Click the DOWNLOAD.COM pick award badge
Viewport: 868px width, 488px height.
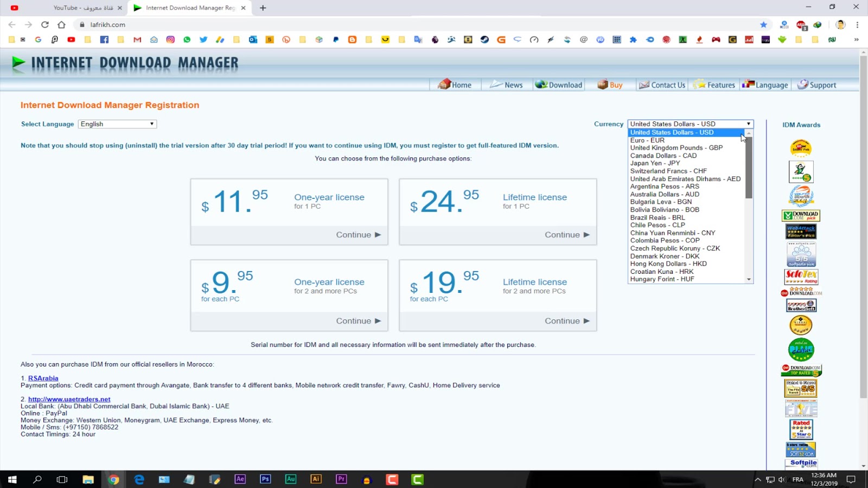coord(801,215)
